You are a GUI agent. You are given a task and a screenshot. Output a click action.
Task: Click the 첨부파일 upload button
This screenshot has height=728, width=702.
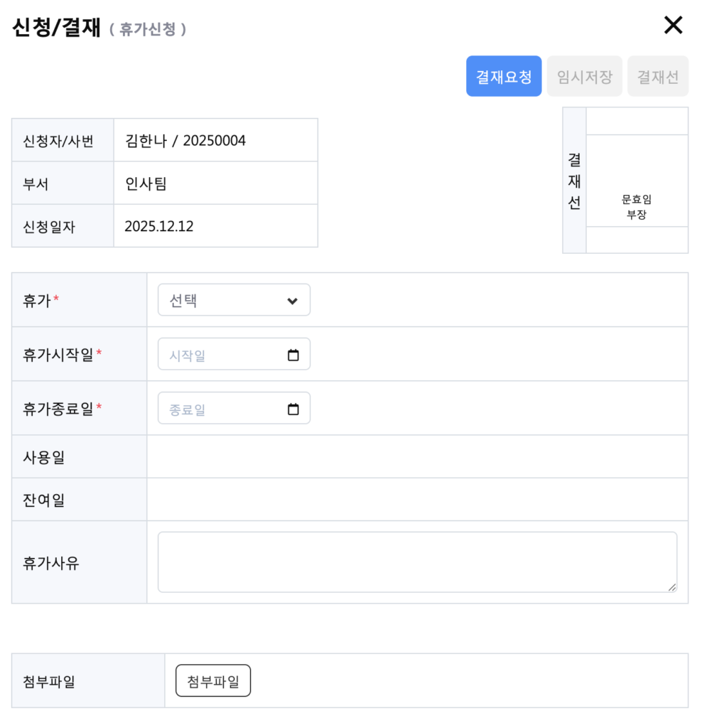(213, 681)
